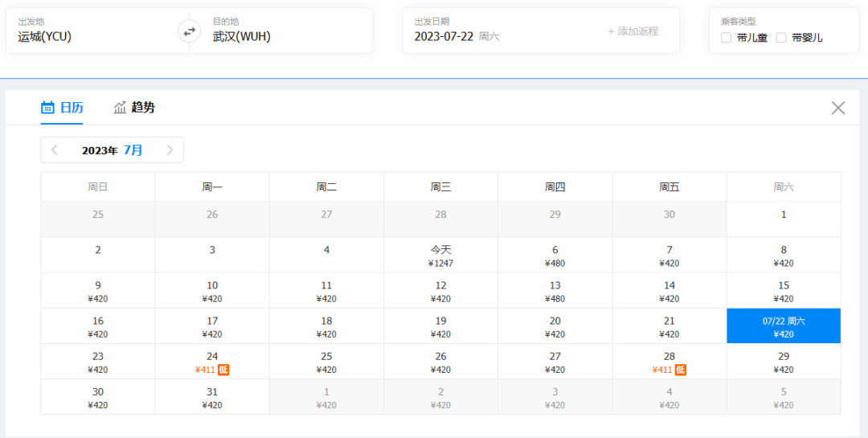
Task: Select July 31 priced ¥420
Action: (x=212, y=398)
